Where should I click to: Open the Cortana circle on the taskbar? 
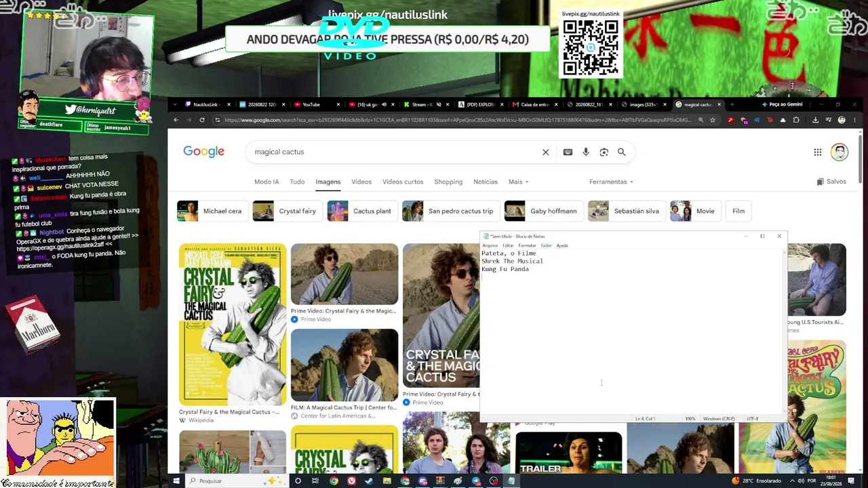click(298, 481)
